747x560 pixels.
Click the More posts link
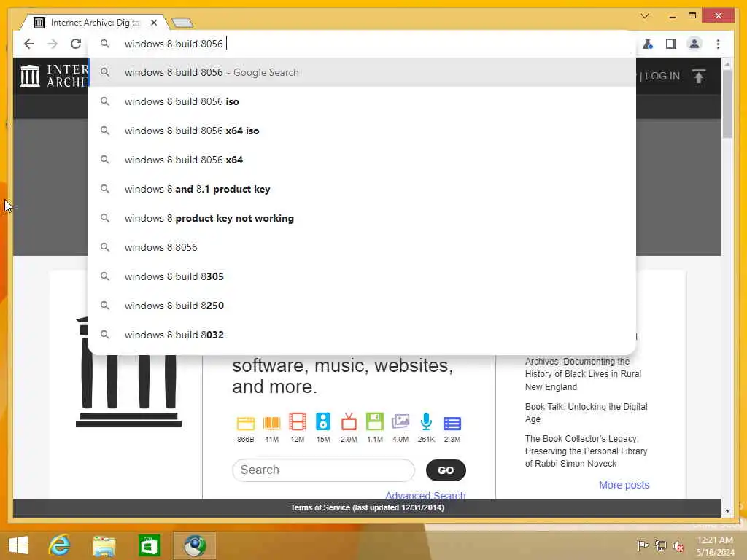[624, 485]
